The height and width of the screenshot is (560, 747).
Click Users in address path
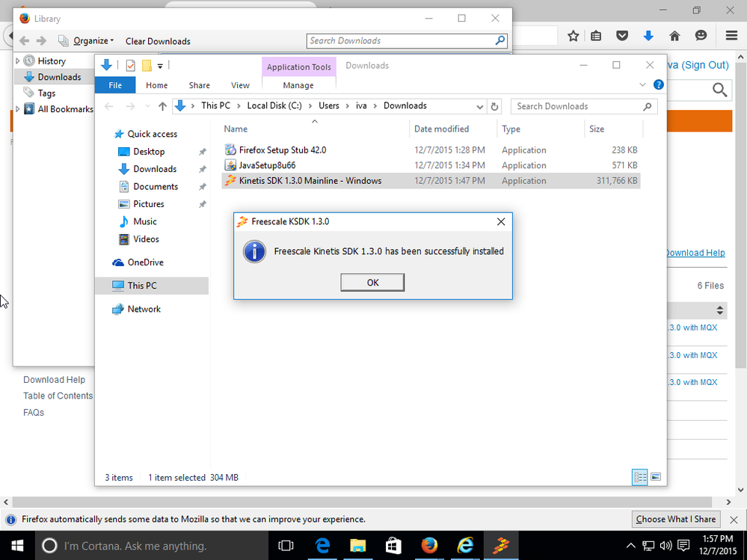pos(329,105)
